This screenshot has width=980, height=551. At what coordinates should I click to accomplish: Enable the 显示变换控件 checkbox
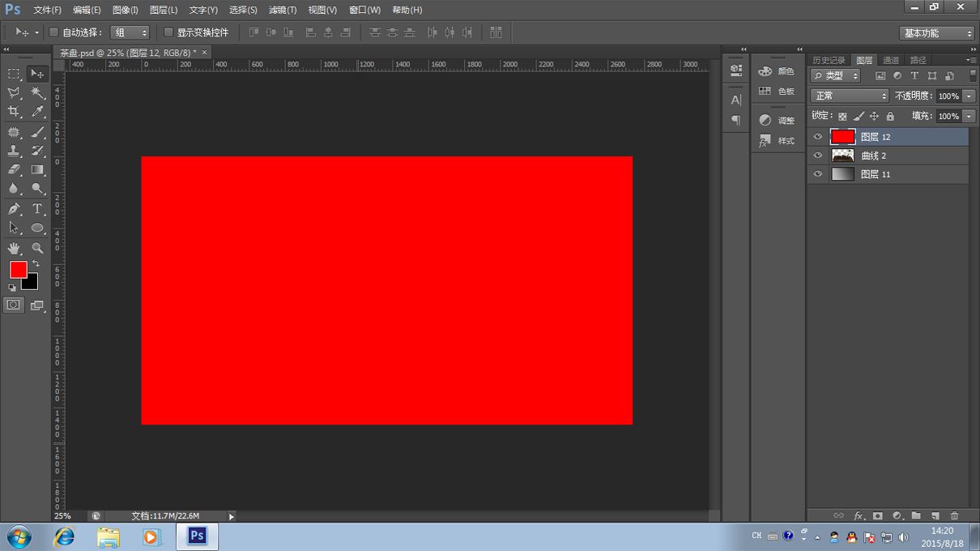(168, 32)
